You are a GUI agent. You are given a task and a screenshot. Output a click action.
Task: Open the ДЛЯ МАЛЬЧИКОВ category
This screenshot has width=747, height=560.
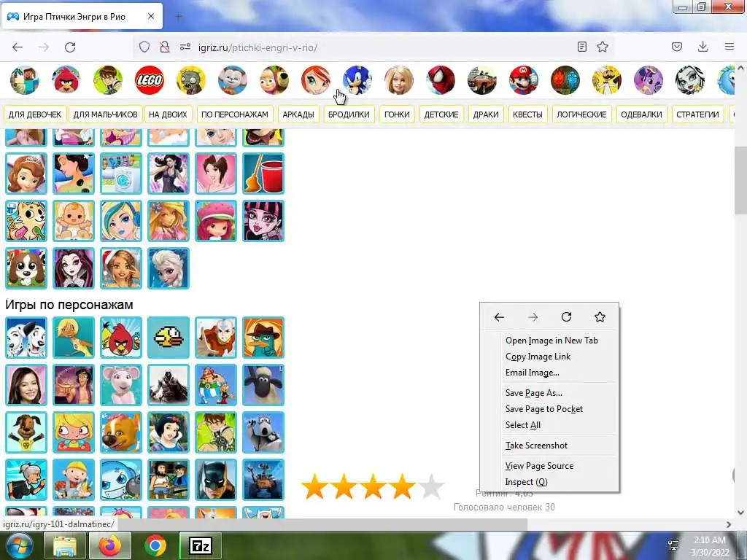pyautogui.click(x=105, y=114)
